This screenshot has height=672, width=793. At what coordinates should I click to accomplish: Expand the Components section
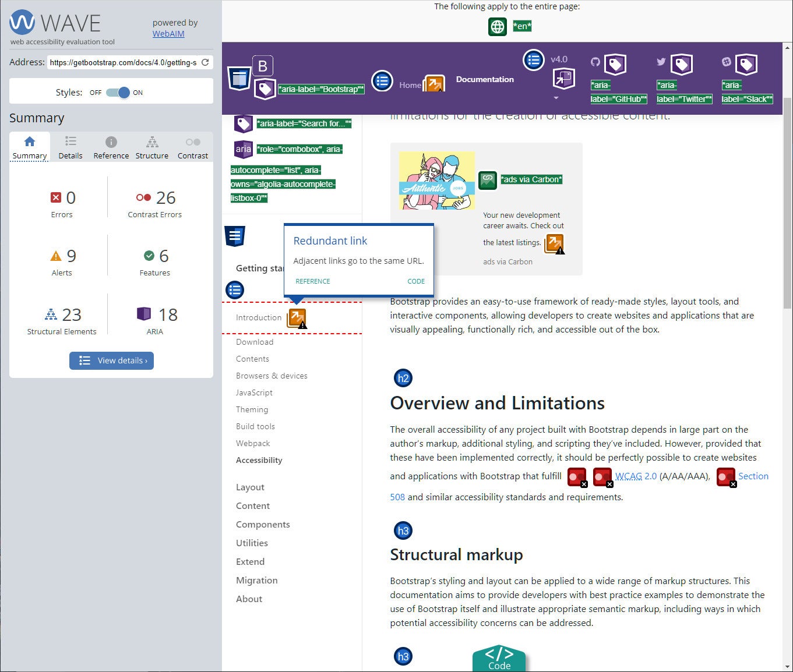263,525
